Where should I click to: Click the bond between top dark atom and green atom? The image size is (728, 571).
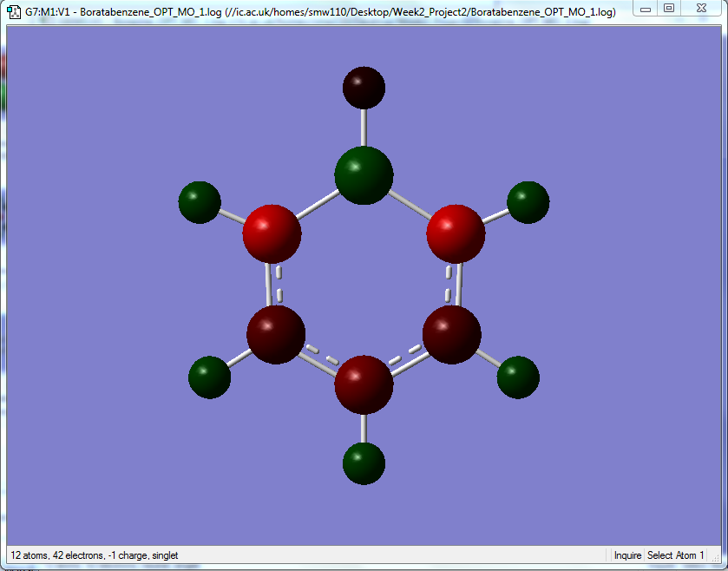(364, 128)
